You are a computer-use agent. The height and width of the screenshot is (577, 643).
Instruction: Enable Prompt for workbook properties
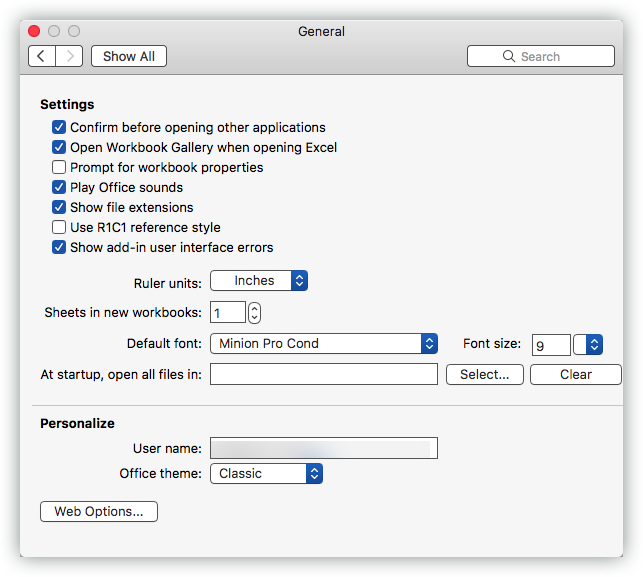tap(59, 167)
